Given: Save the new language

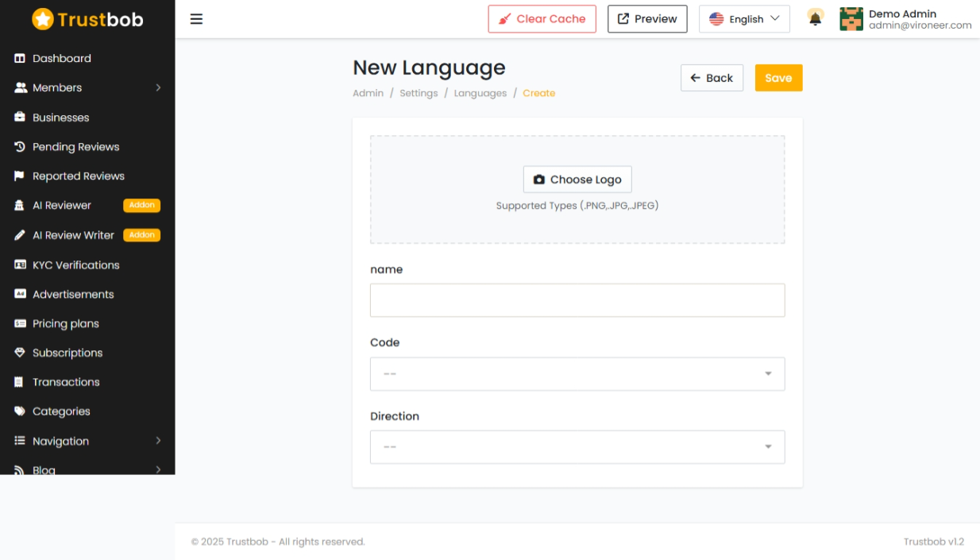Looking at the screenshot, I should [778, 78].
